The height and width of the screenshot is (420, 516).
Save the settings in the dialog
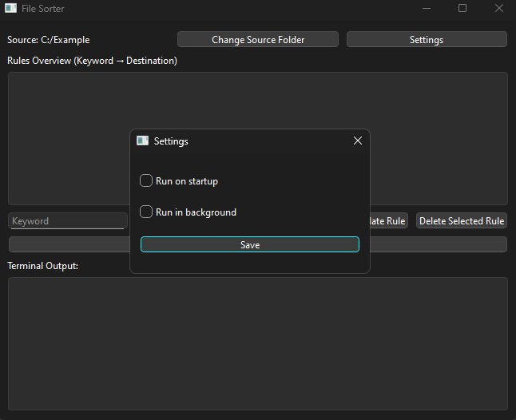tap(250, 245)
